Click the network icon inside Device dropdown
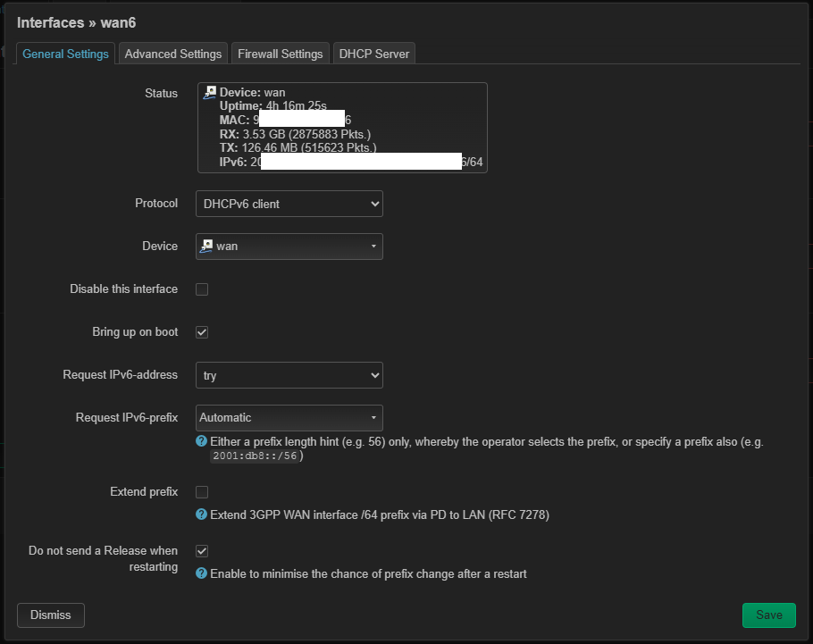 [206, 246]
